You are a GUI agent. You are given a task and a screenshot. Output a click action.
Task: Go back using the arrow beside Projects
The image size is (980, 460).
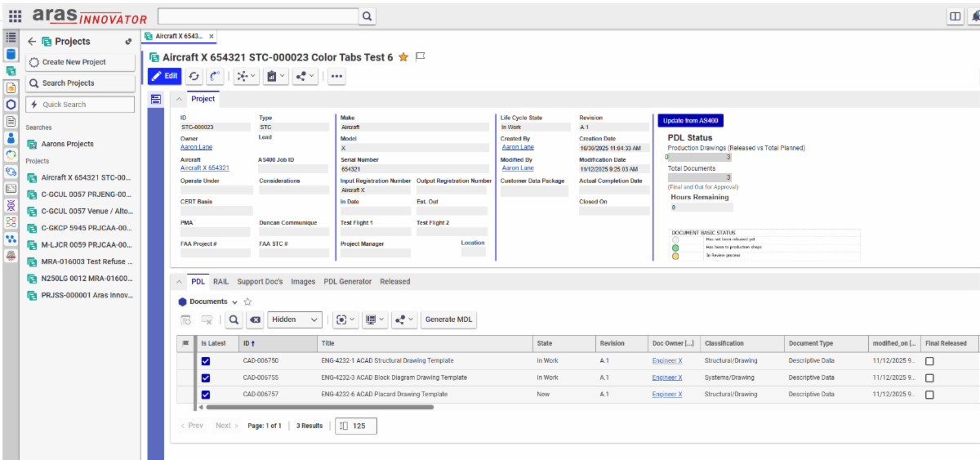pos(33,42)
